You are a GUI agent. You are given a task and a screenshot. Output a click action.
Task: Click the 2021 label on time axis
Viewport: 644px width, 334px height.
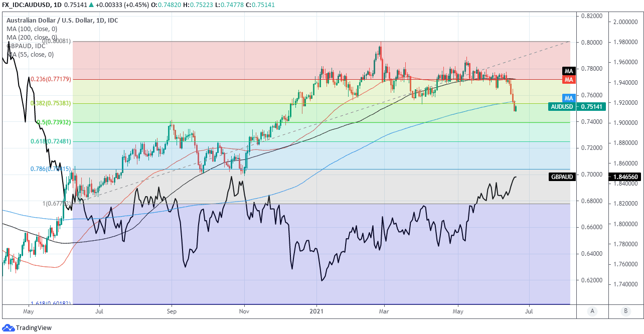tap(316, 311)
